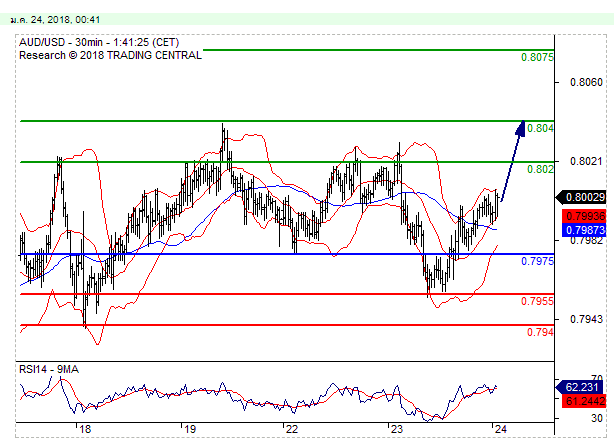Click the 0.8060 price axis value
Screen dimensions: 614x443
(586, 82)
